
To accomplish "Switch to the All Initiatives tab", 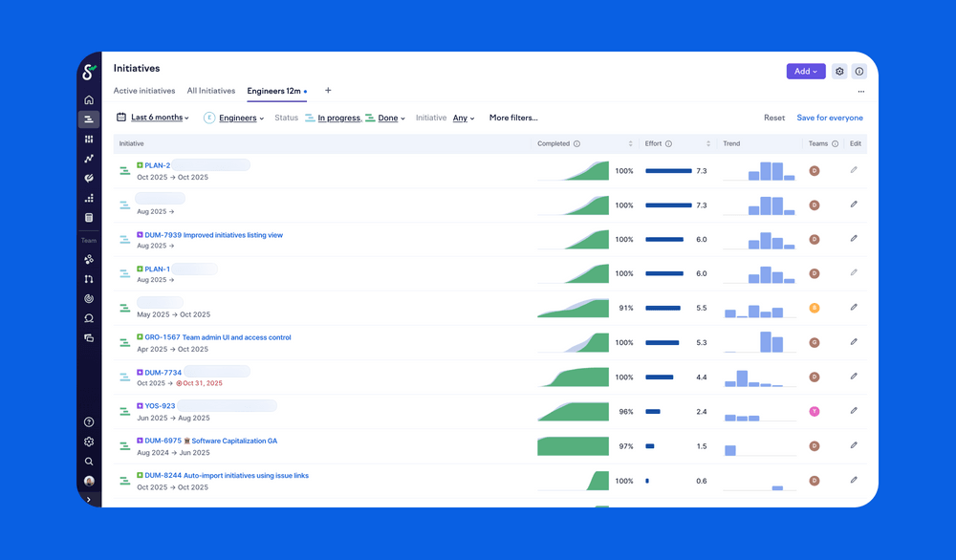I will [211, 91].
